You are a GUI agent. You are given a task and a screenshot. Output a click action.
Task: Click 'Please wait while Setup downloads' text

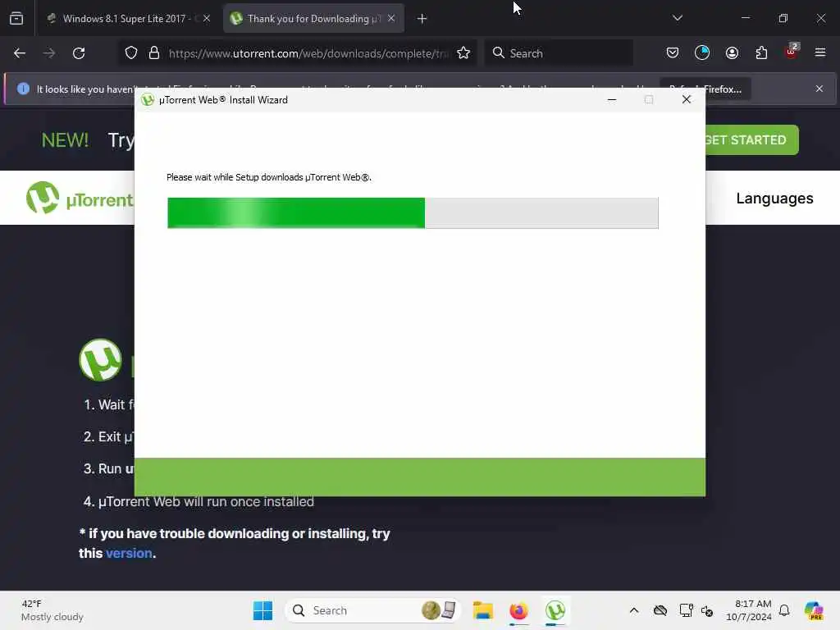point(269,177)
